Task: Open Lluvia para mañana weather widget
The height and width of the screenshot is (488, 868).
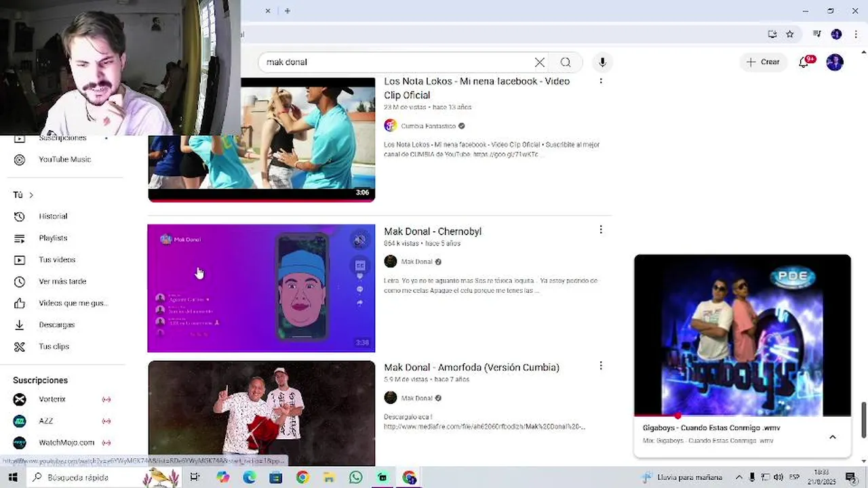Action: pos(682,477)
